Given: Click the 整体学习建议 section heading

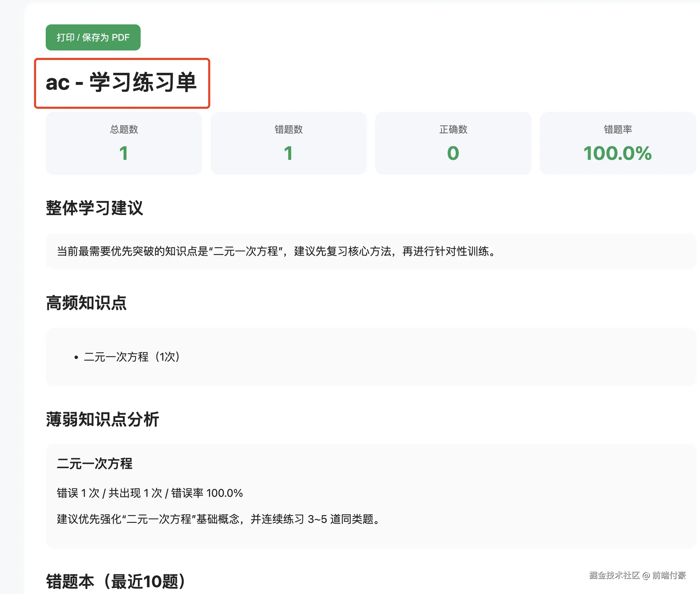Looking at the screenshot, I should tap(94, 208).
